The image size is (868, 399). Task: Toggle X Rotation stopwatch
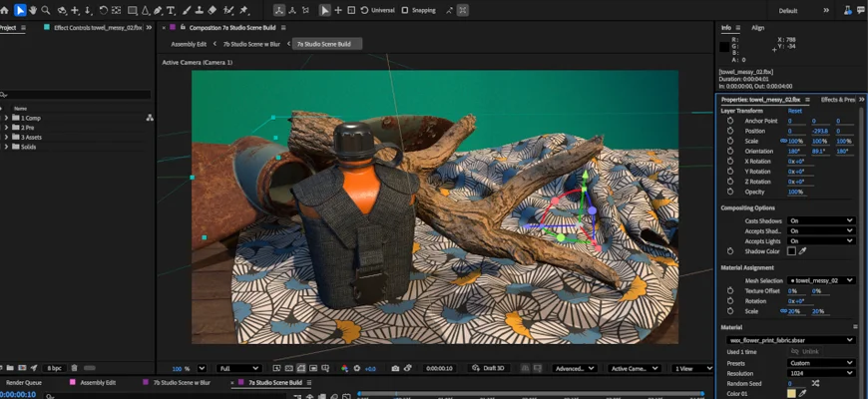(730, 161)
